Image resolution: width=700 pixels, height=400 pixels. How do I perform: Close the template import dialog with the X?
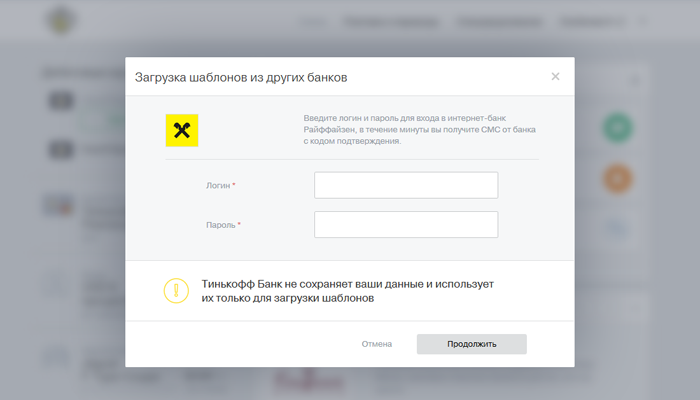[555, 77]
